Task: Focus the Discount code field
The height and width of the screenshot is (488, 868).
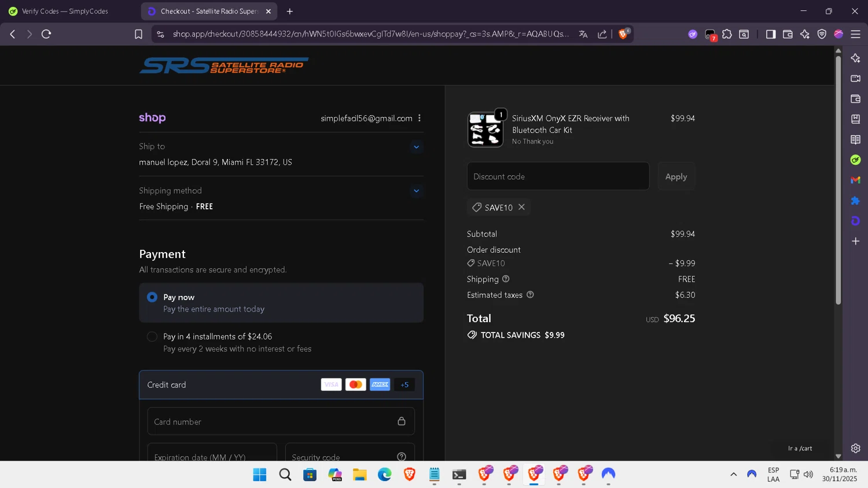Action: (x=558, y=176)
